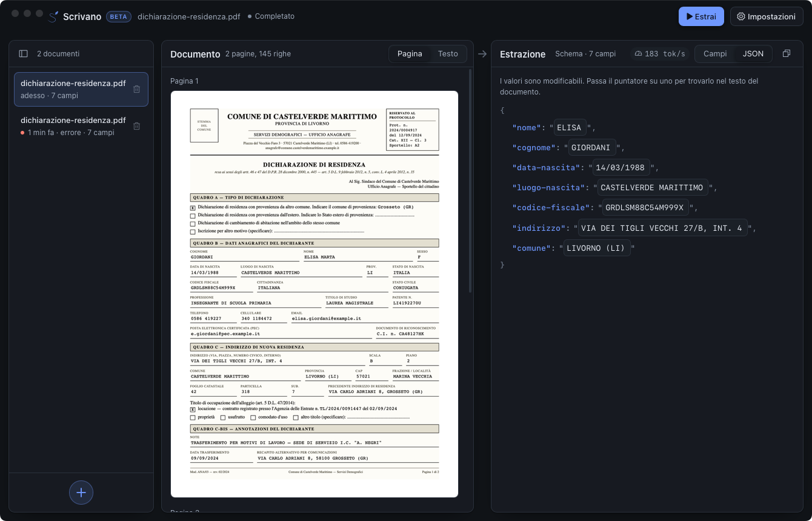Delete the first dichiarazione-residenza.pdf entry
Screen dimensions: 812x521
tap(136, 89)
